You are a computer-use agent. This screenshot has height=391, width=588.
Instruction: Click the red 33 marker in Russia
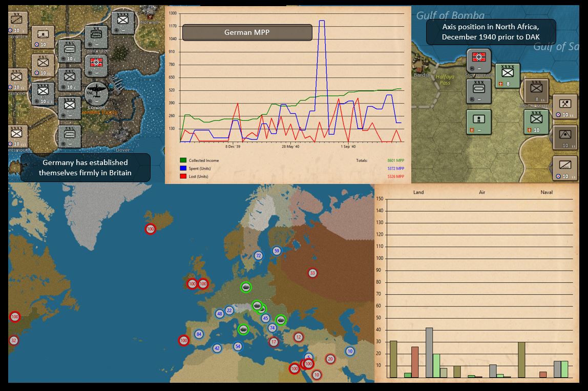[312, 273]
